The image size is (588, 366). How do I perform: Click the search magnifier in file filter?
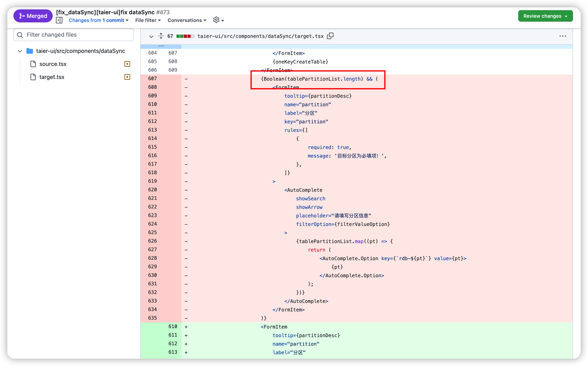coord(20,35)
